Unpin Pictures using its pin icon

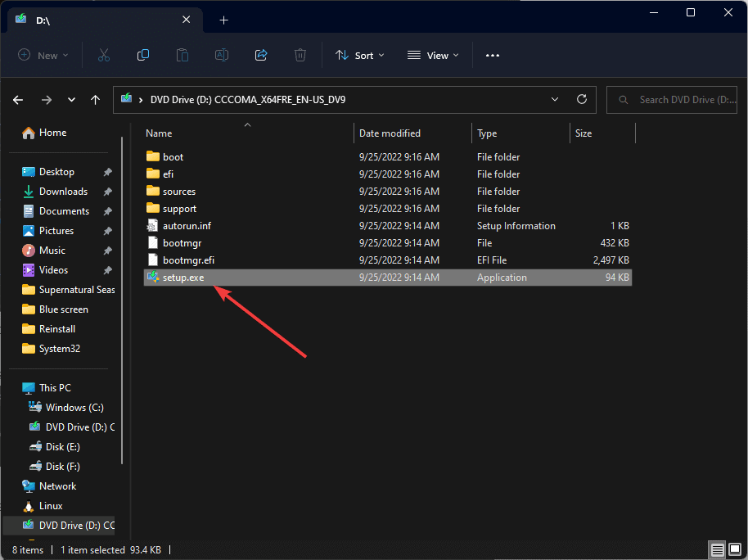point(108,231)
